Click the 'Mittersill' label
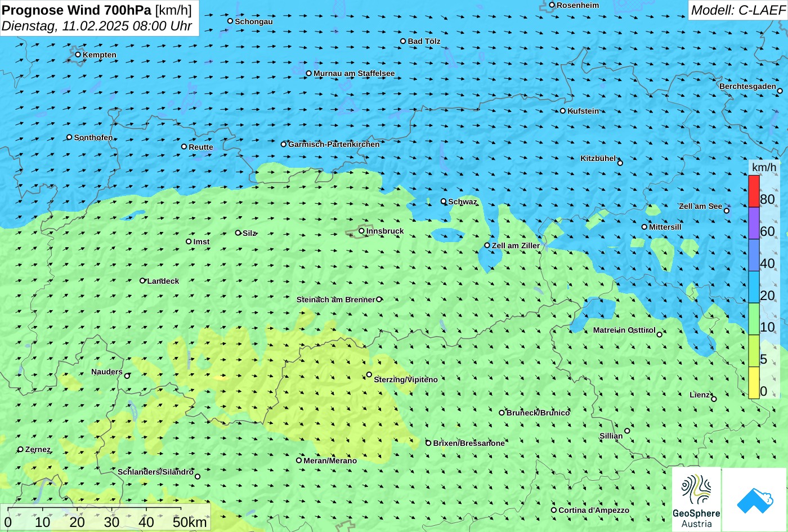Screen dimensions: 788x532 (665, 227)
